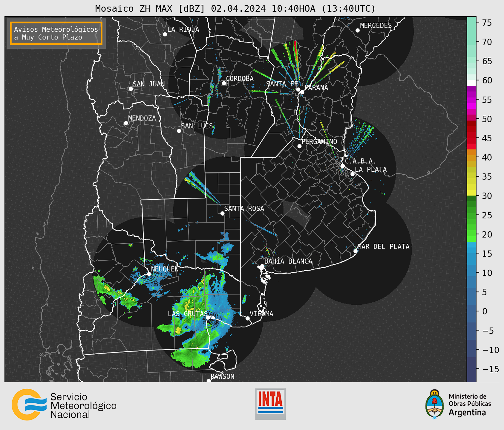Click the SAN JUAN city marker dot
This screenshot has width=504, height=430.
tap(131, 89)
